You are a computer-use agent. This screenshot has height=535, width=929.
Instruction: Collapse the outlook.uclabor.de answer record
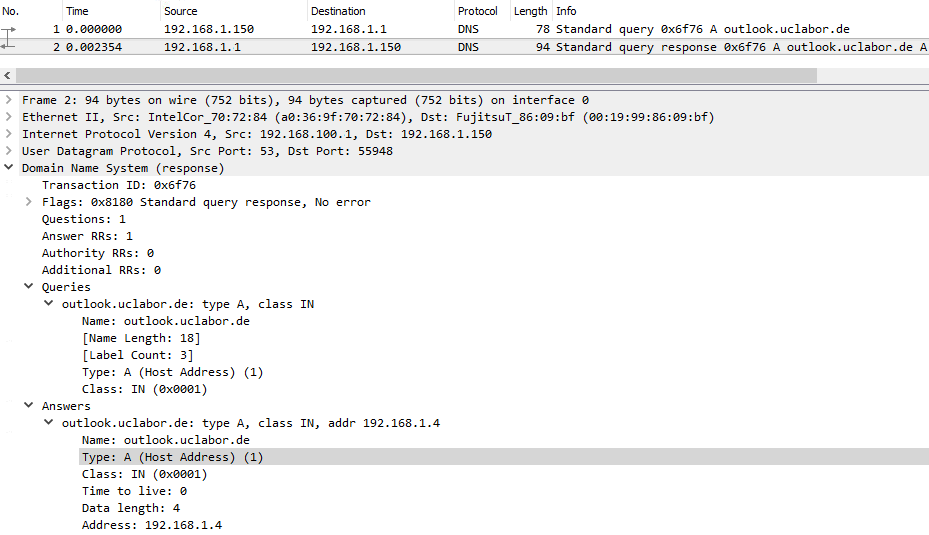point(49,423)
